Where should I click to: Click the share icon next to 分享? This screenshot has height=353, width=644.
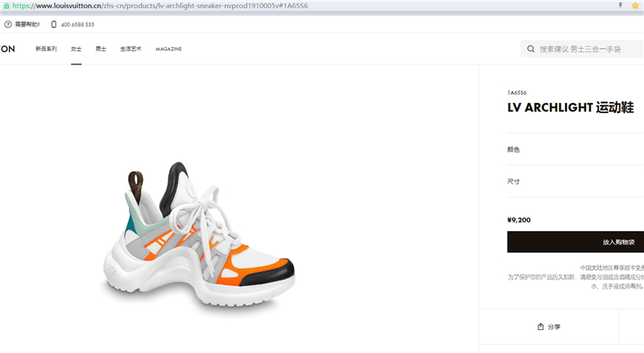[x=541, y=327]
